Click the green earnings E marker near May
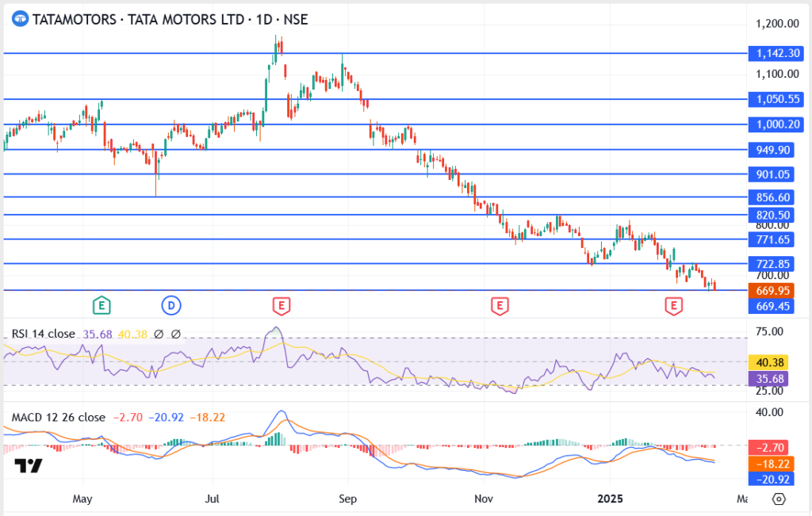Viewport: 812px width, 516px height. 101,304
